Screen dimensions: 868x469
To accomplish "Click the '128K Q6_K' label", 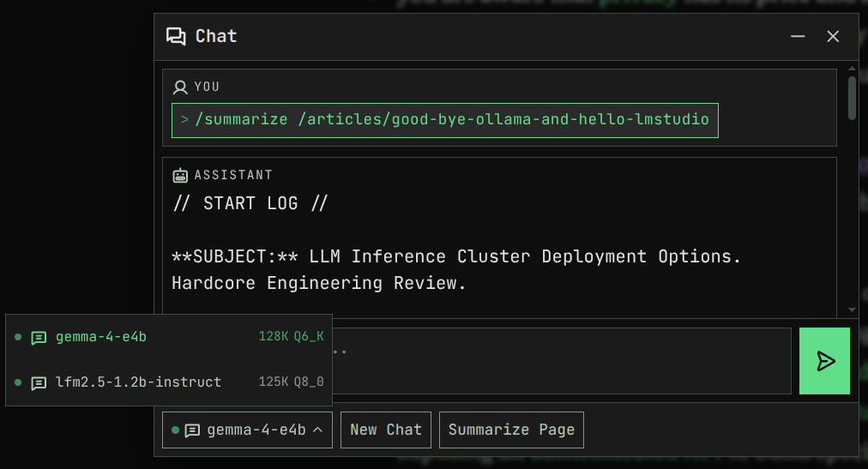I will click(x=291, y=336).
